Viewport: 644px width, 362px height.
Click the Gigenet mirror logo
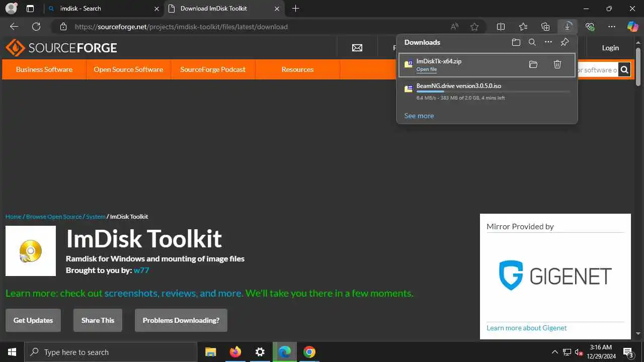(555, 276)
